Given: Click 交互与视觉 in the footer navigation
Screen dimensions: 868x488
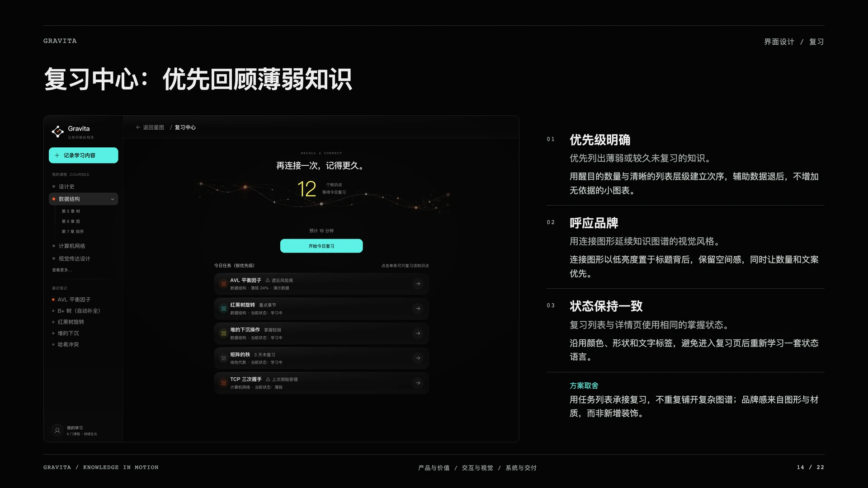Looking at the screenshot, I should click(x=477, y=468).
